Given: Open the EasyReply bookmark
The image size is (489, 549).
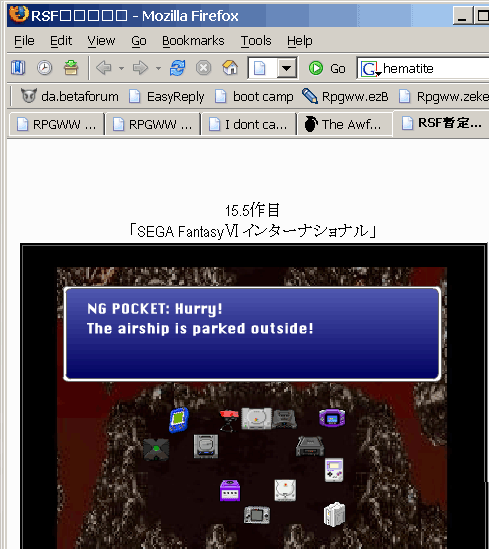Looking at the screenshot, I should point(167,96).
